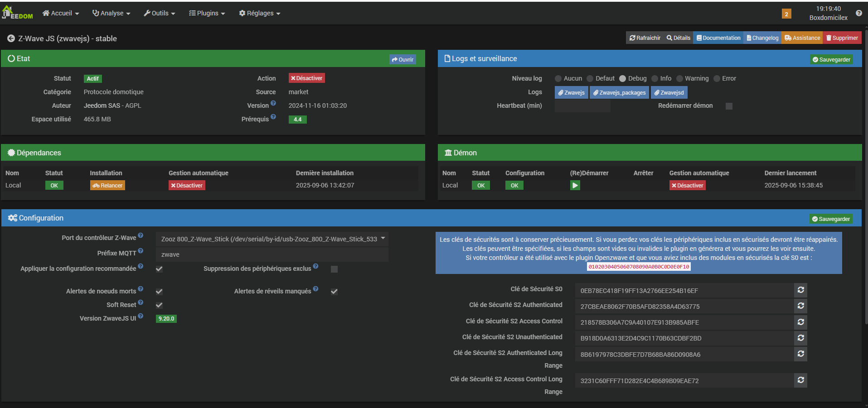
Task: Open the Zwavejsd log
Action: [x=669, y=92]
